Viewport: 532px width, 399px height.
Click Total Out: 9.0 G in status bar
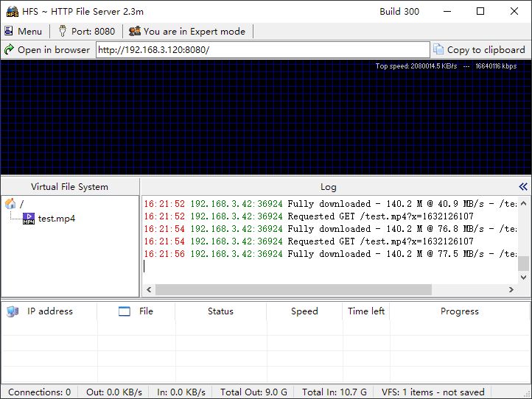point(253,392)
